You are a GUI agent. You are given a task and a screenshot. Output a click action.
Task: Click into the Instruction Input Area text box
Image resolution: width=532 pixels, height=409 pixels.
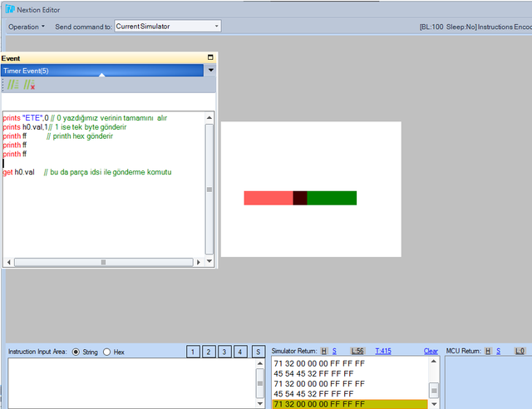[131, 383]
